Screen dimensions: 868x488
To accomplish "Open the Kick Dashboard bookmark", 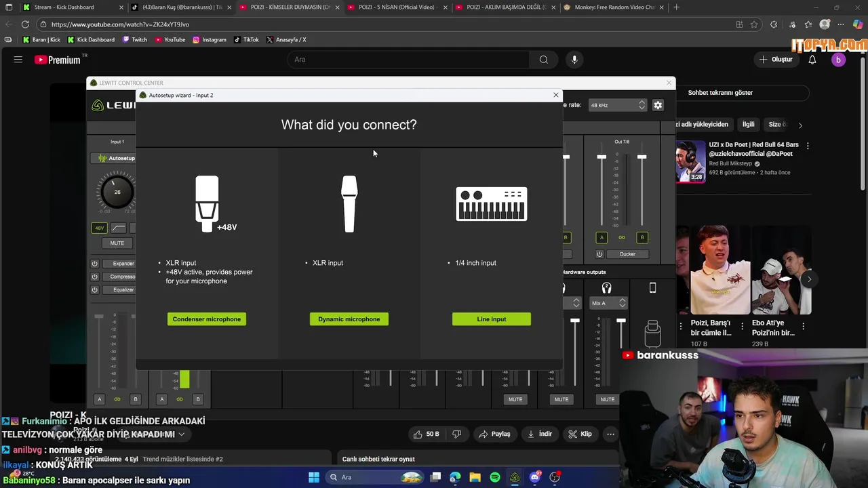I will click(x=91, y=40).
